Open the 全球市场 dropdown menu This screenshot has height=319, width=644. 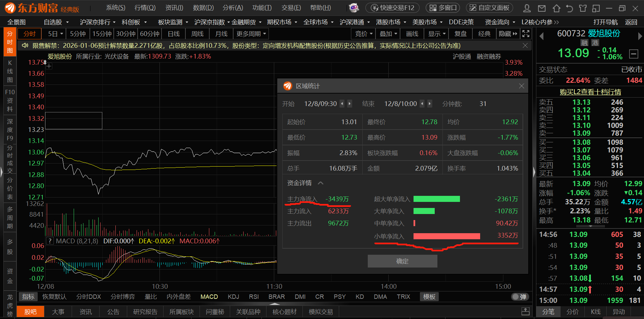318,22
